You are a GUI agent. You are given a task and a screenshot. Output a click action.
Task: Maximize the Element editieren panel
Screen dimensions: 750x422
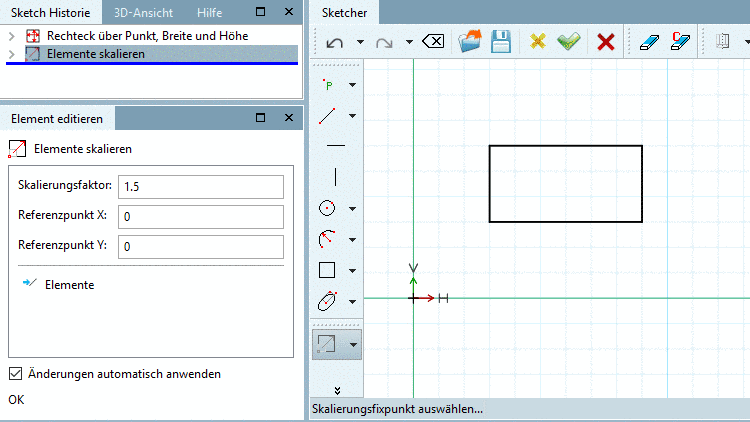tap(261, 117)
